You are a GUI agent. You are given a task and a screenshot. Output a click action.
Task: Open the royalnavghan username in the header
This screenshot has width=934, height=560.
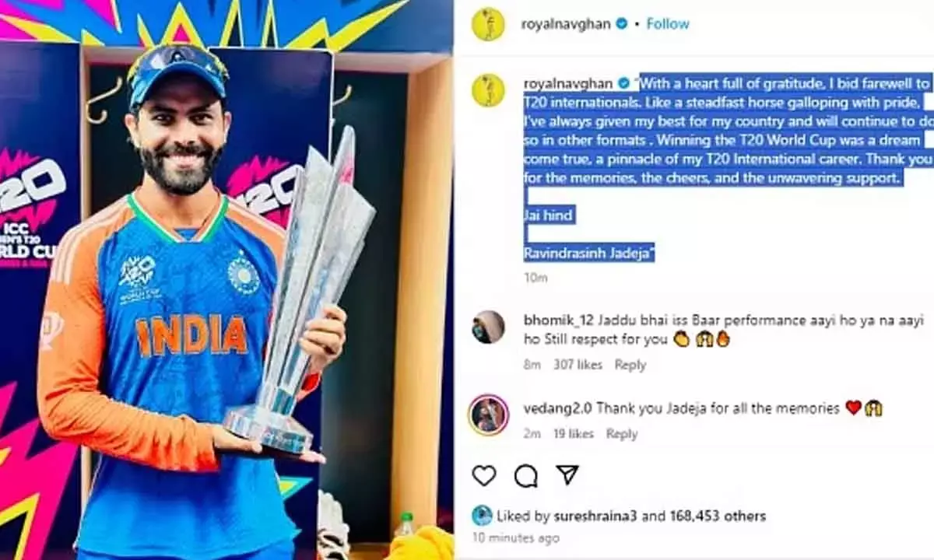[566, 24]
